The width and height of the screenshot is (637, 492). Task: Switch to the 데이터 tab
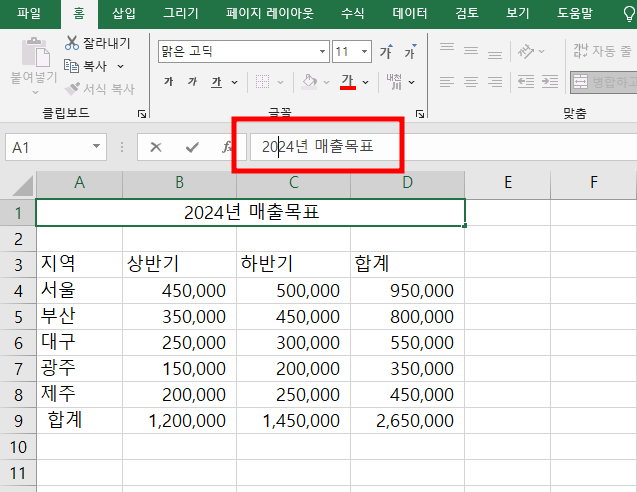click(410, 14)
